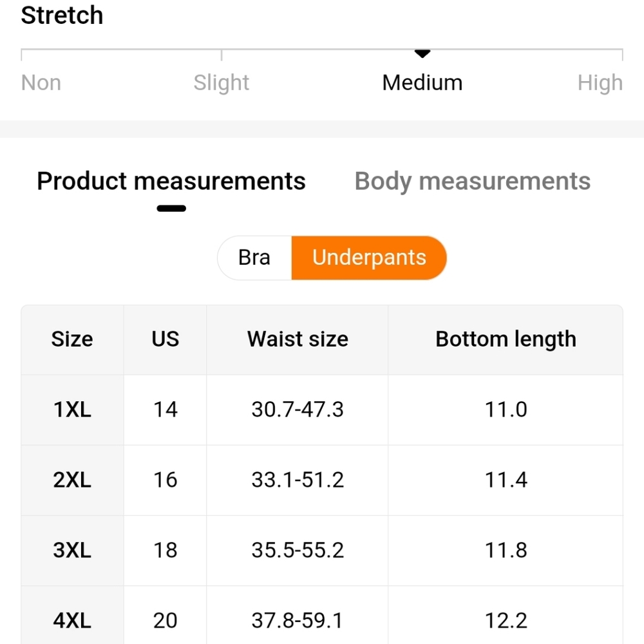The width and height of the screenshot is (644, 644).
Task: Click the Medium stretch marker triangle
Action: [x=422, y=53]
